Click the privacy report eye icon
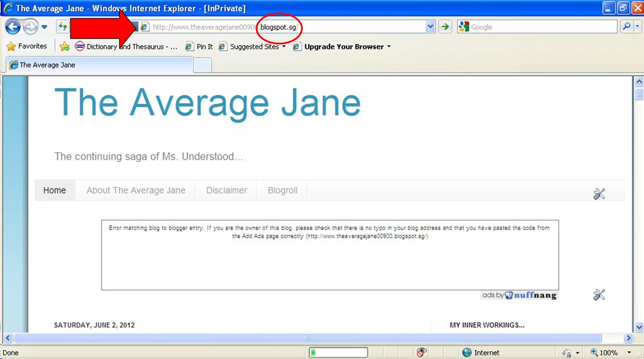 point(421,353)
